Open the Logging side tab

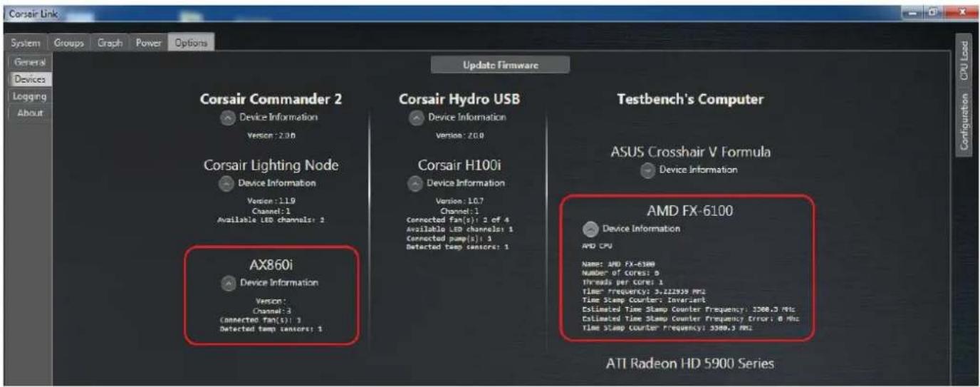tap(30, 96)
